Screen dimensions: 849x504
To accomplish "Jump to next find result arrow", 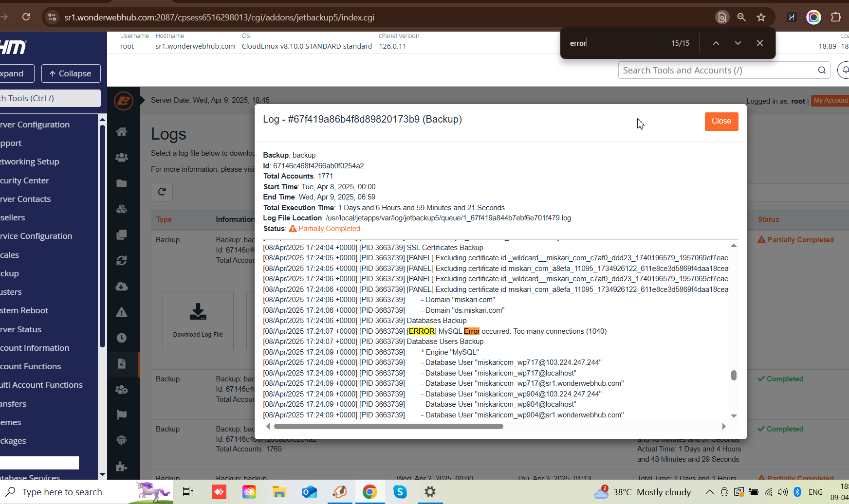I will (738, 43).
